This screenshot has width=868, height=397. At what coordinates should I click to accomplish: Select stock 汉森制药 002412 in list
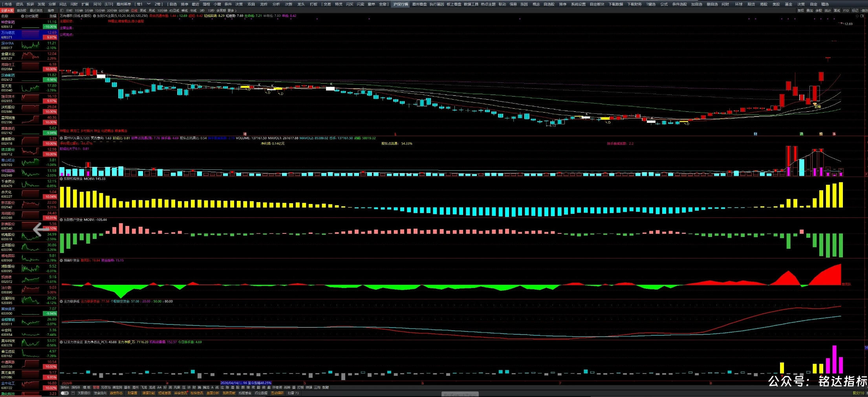pyautogui.click(x=29, y=77)
